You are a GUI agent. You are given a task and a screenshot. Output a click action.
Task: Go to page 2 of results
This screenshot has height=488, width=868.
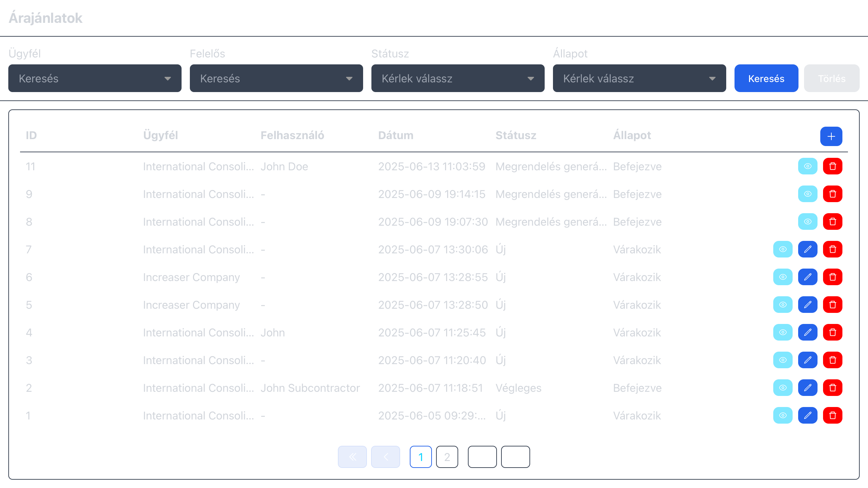(x=447, y=457)
